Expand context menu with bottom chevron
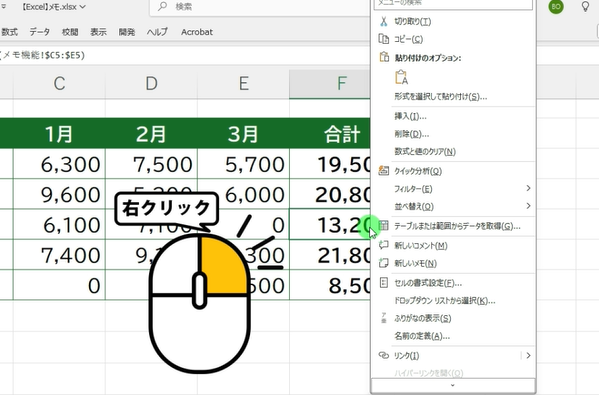 [x=453, y=385]
